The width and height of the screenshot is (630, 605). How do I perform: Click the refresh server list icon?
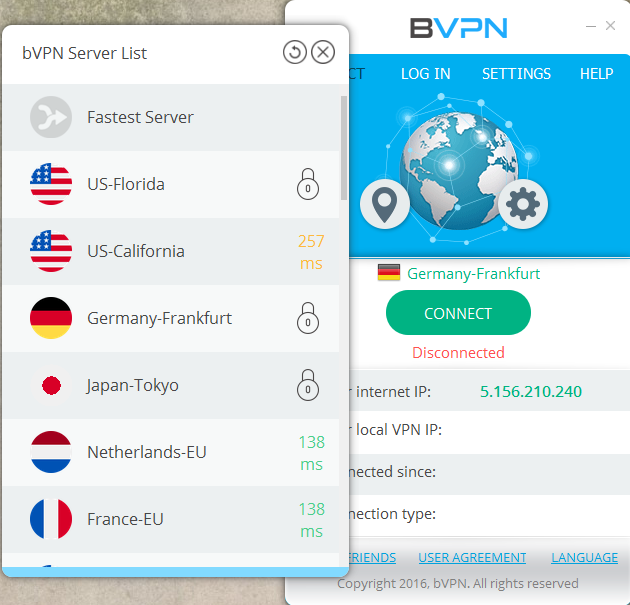pos(294,52)
